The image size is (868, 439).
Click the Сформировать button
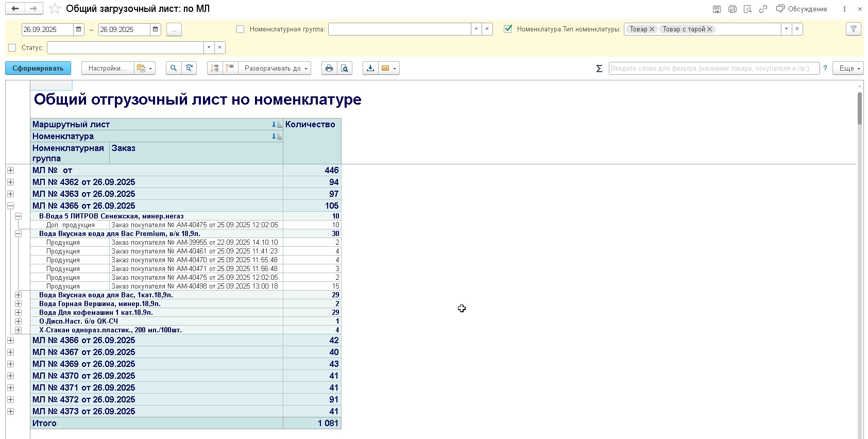coord(38,68)
